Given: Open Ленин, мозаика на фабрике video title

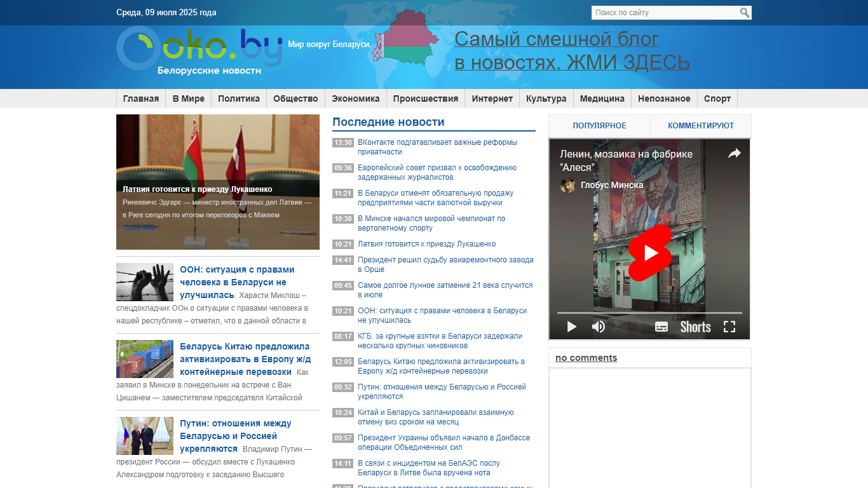Looking at the screenshot, I should 626,161.
